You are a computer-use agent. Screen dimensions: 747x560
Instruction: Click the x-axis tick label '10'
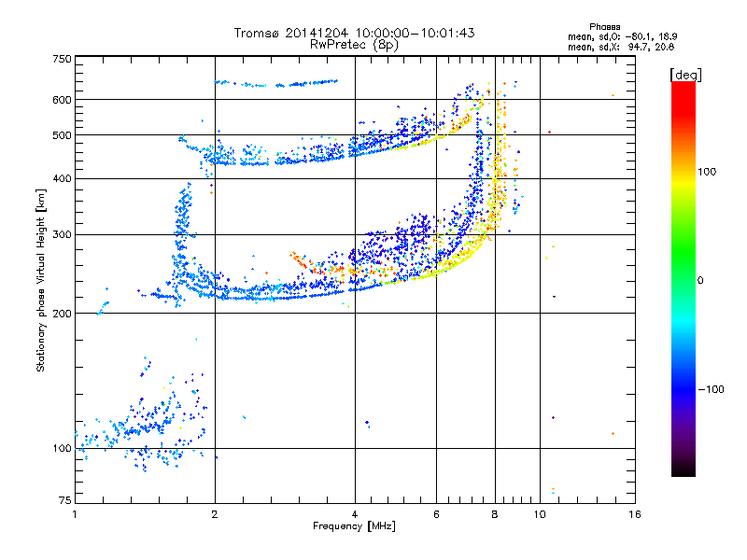540,514
